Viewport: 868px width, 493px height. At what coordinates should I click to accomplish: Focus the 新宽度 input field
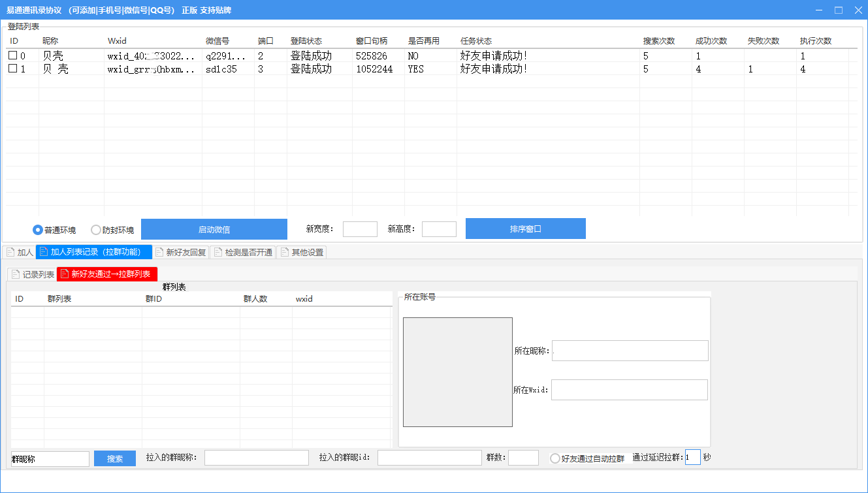360,229
